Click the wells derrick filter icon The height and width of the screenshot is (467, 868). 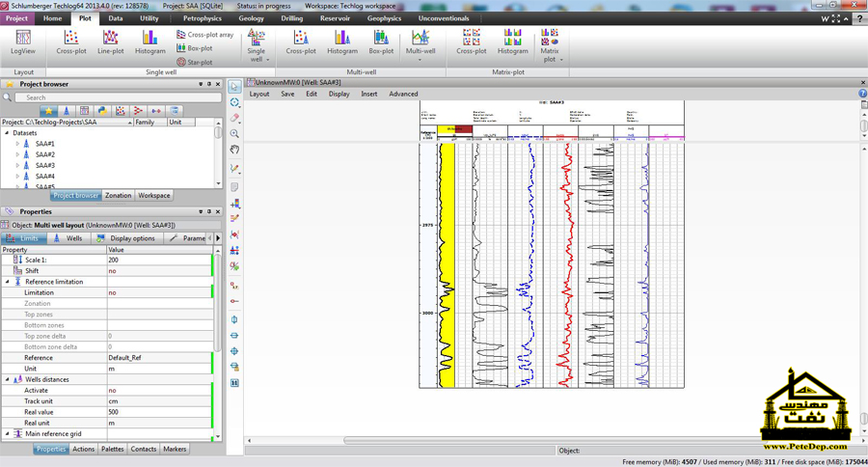pyautogui.click(x=67, y=111)
